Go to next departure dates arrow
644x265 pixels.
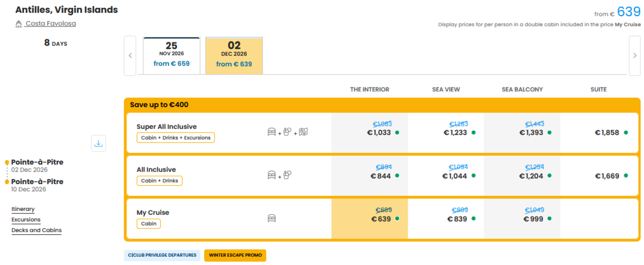point(635,56)
